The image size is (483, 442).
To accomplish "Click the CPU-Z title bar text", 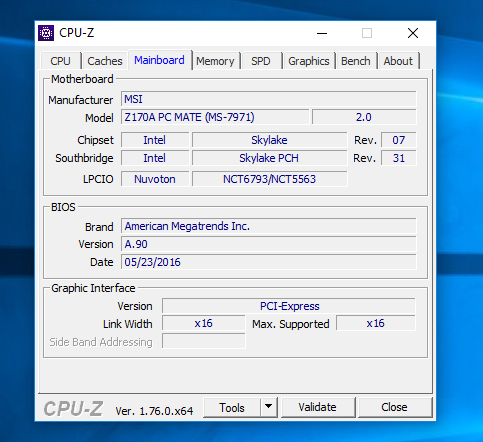I will [77, 33].
